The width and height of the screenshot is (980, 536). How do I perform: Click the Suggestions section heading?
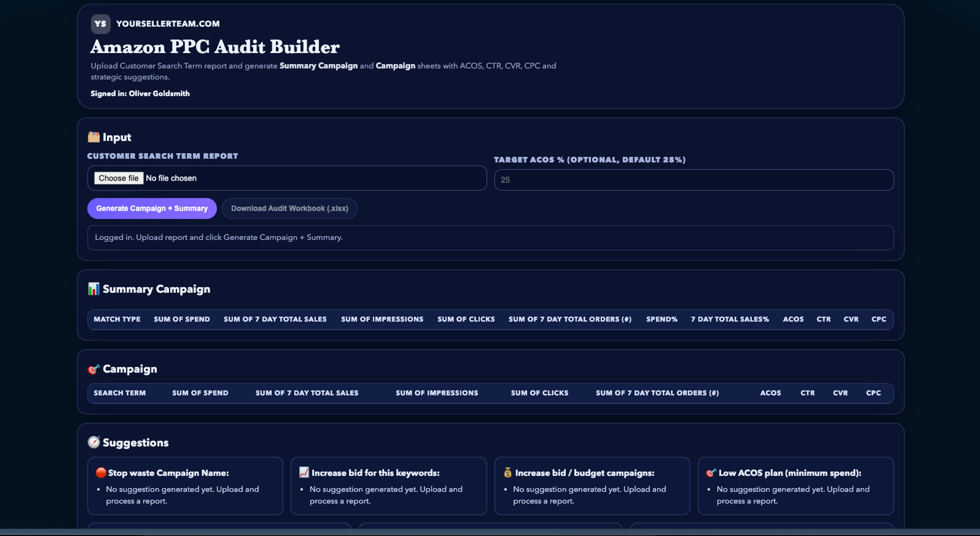136,443
